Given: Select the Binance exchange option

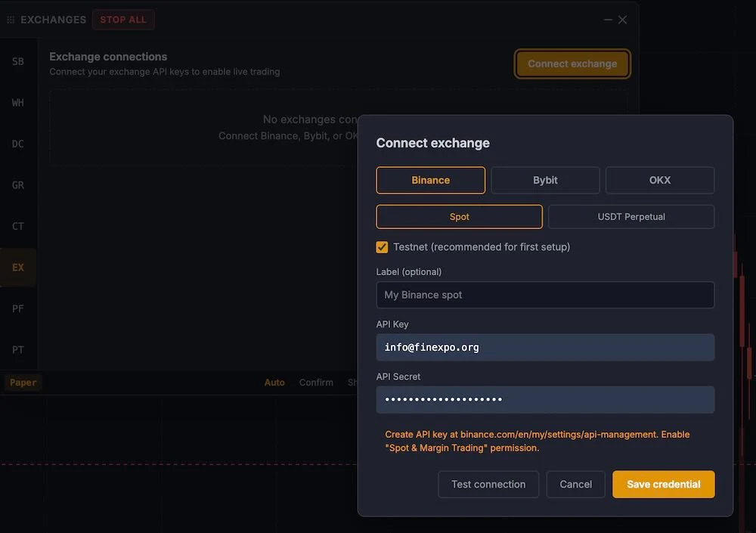Looking at the screenshot, I should [431, 180].
